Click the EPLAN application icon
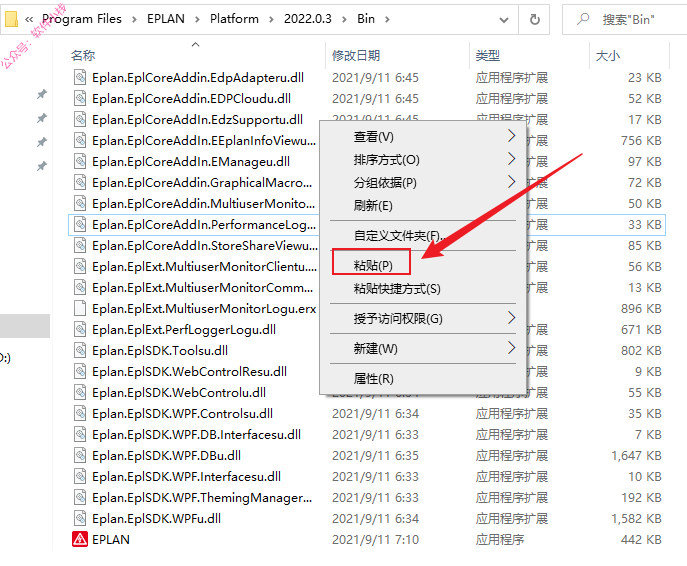This screenshot has height=566, width=687. pyautogui.click(x=80, y=539)
